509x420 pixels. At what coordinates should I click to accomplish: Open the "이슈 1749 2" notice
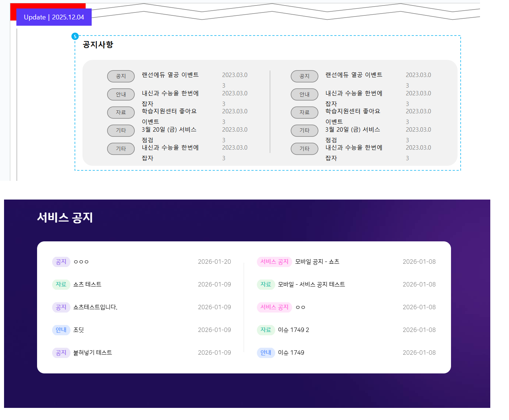[x=293, y=330]
